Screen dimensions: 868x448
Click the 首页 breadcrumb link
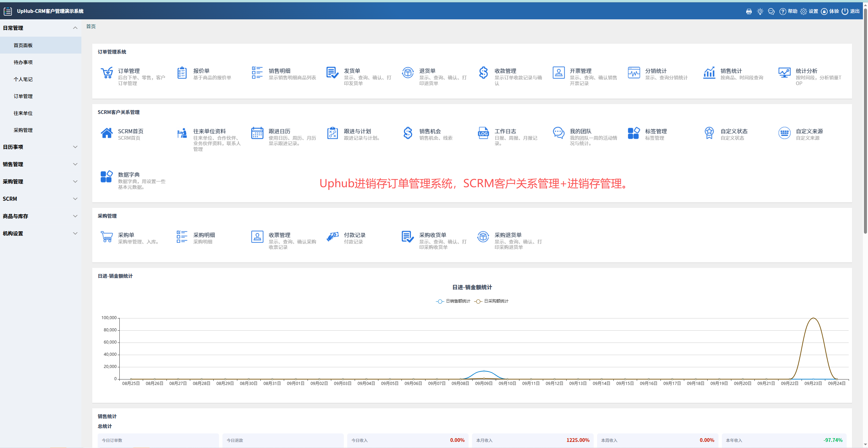(91, 26)
